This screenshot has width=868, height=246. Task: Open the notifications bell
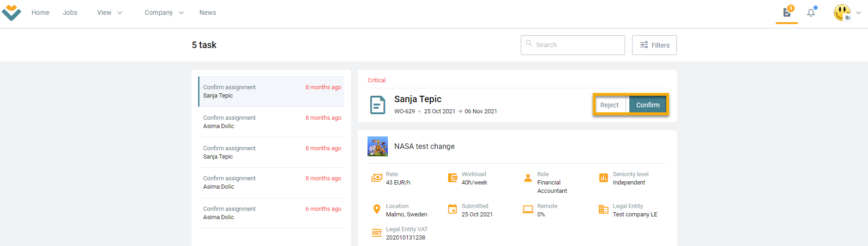[x=811, y=12]
